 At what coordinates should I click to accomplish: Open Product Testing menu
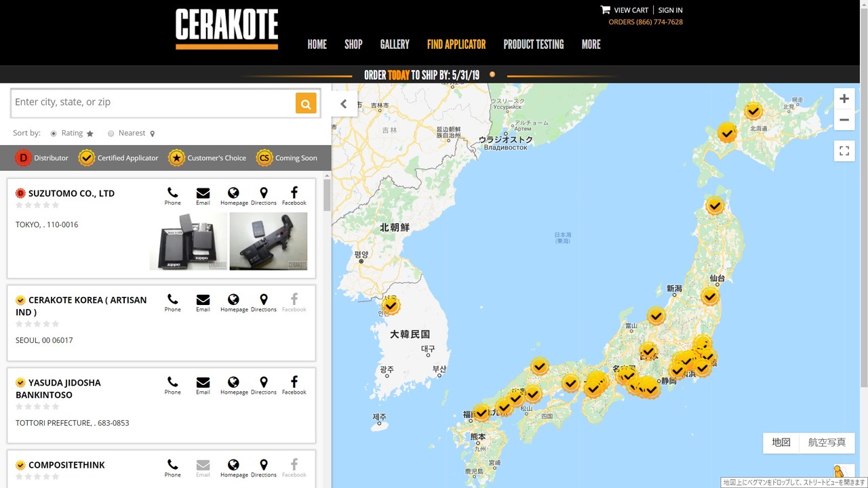click(x=534, y=44)
